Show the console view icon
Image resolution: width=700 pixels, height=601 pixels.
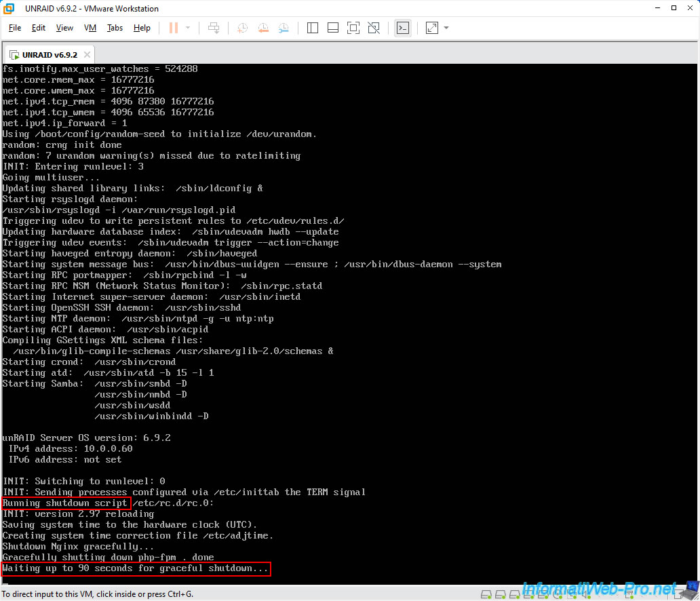coord(403,28)
